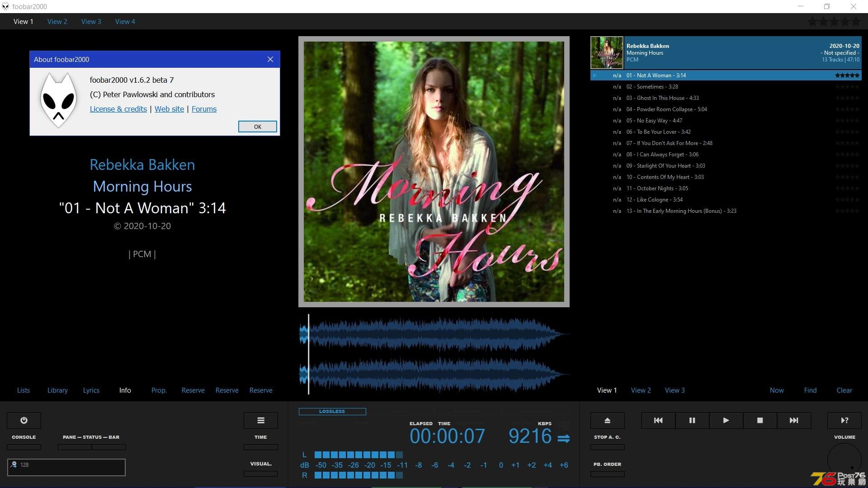Click the random play question-mark button
The image size is (868, 488).
point(844,420)
